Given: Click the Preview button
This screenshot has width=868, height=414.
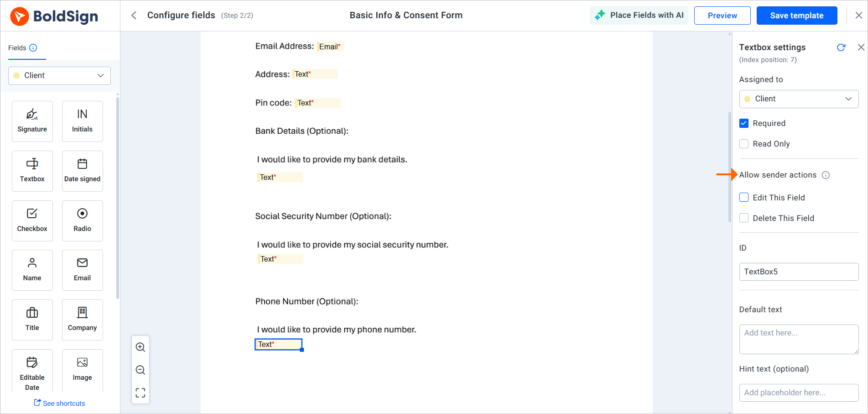Looking at the screenshot, I should click(722, 16).
